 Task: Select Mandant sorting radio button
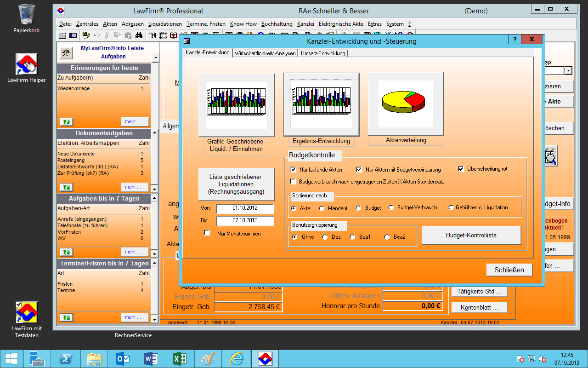pyautogui.click(x=321, y=208)
